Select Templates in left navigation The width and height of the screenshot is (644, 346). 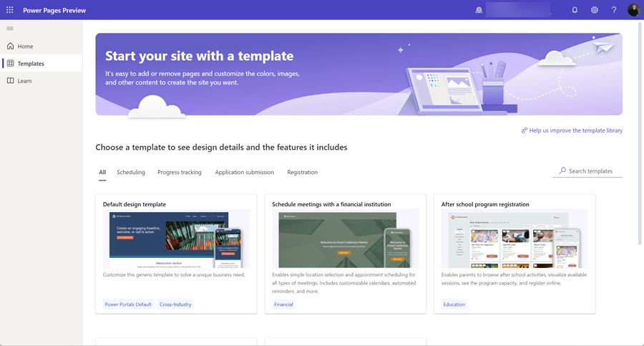31,64
